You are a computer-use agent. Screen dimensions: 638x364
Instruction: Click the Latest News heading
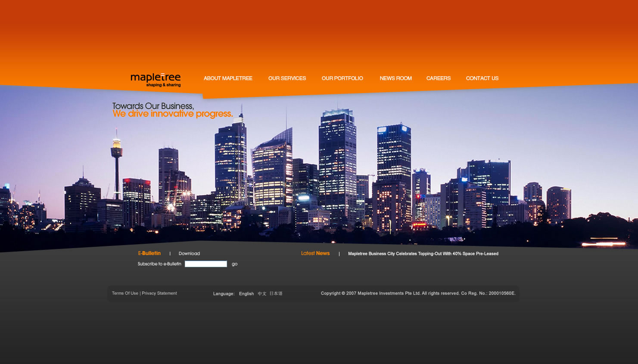[315, 253]
